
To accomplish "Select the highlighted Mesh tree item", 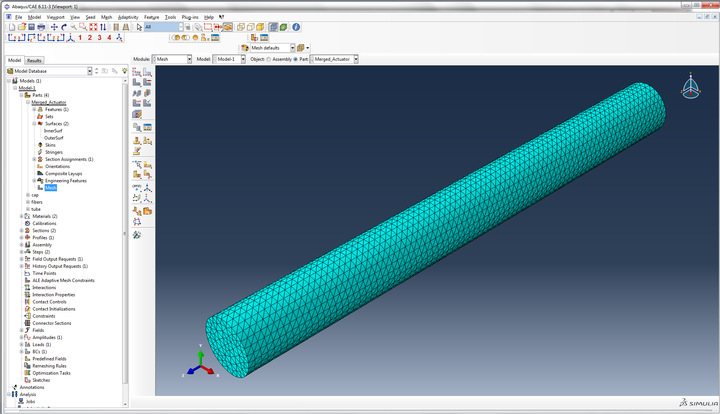I will tap(51, 188).
